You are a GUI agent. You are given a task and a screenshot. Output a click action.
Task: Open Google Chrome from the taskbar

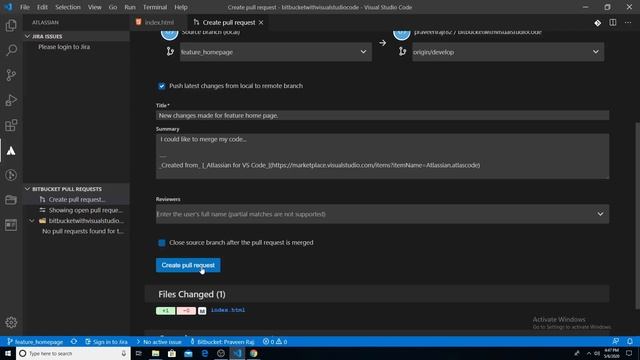[x=253, y=353]
